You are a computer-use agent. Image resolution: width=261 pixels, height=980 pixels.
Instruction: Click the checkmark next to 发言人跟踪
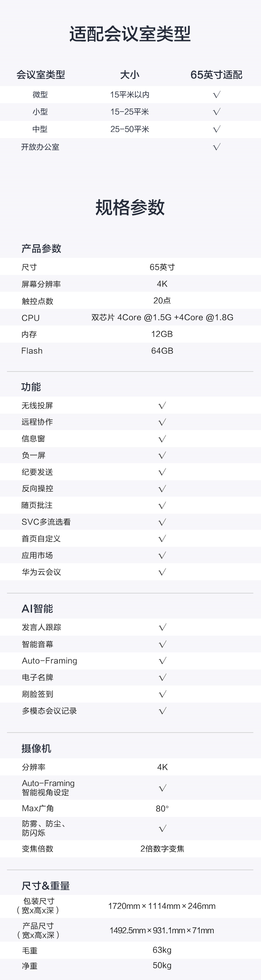click(163, 627)
